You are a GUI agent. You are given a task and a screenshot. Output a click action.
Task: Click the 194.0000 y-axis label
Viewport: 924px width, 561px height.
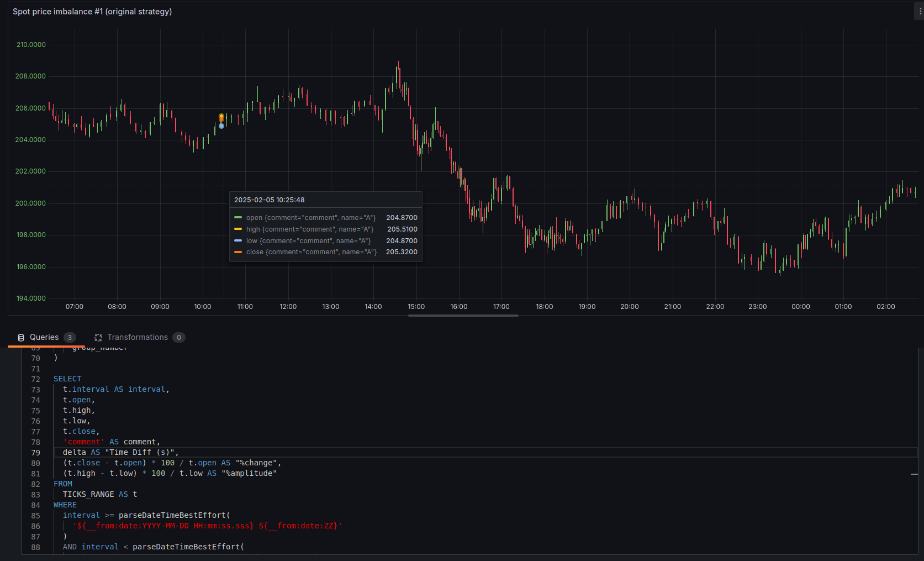point(31,298)
